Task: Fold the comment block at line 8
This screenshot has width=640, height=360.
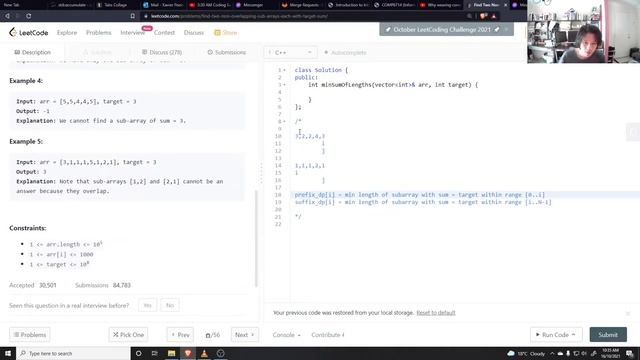Action: pos(284,122)
